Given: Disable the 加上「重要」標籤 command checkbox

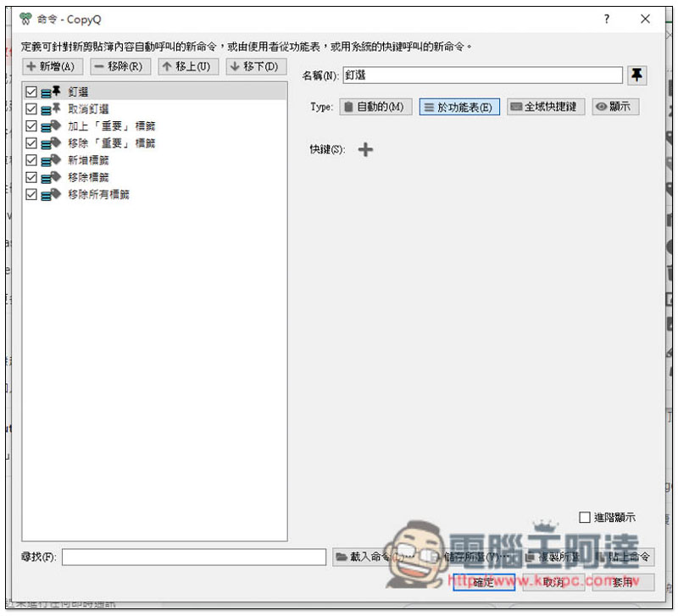Looking at the screenshot, I should [31, 126].
